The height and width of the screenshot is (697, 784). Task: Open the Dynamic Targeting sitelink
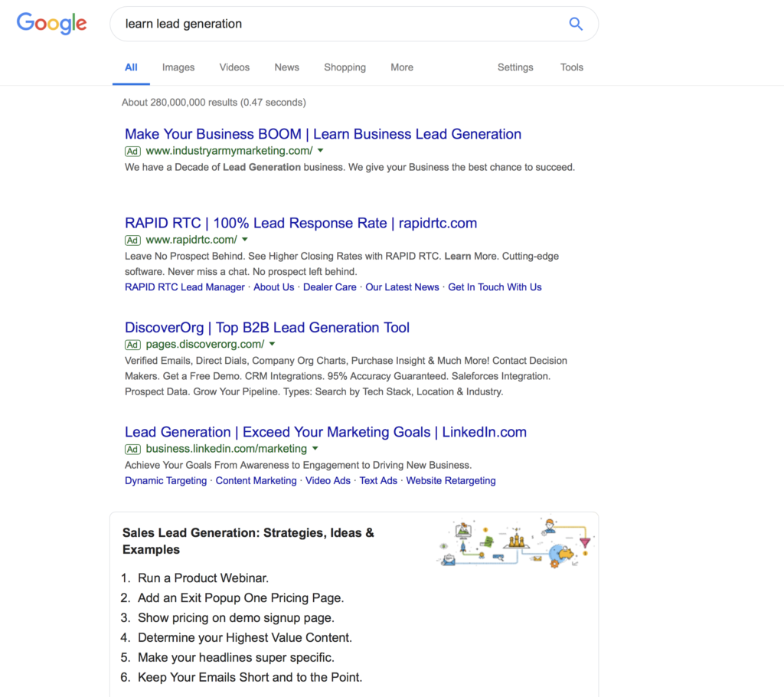[x=165, y=481]
